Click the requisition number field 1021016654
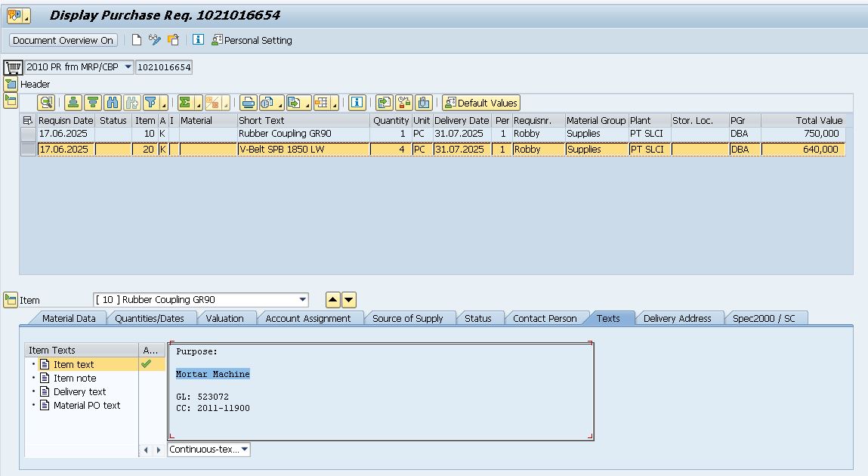This screenshot has width=868, height=476. pyautogui.click(x=164, y=67)
